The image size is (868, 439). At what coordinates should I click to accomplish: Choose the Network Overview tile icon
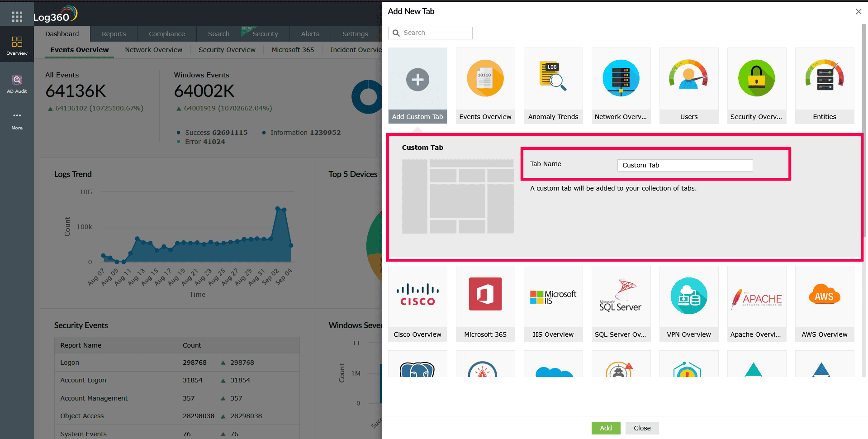[621, 78]
